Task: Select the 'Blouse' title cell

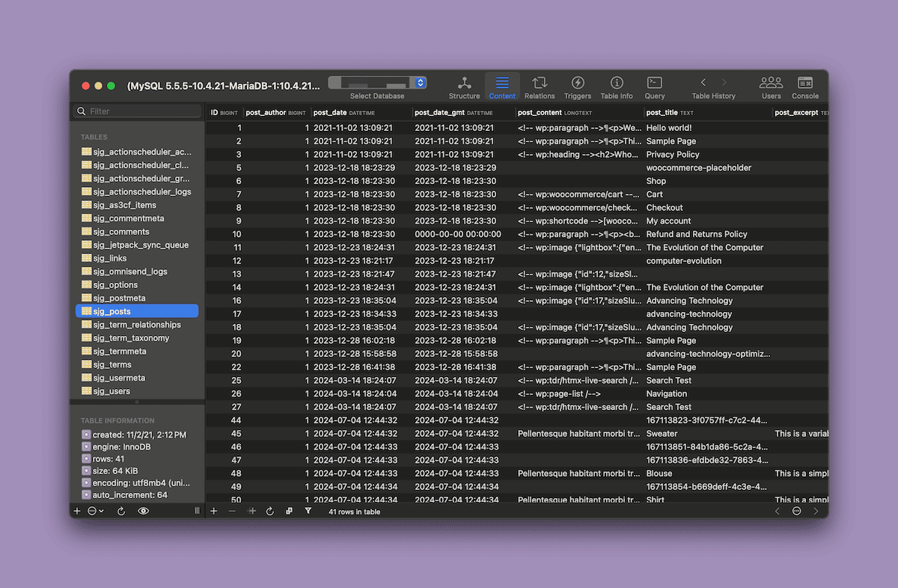Action: (708, 474)
